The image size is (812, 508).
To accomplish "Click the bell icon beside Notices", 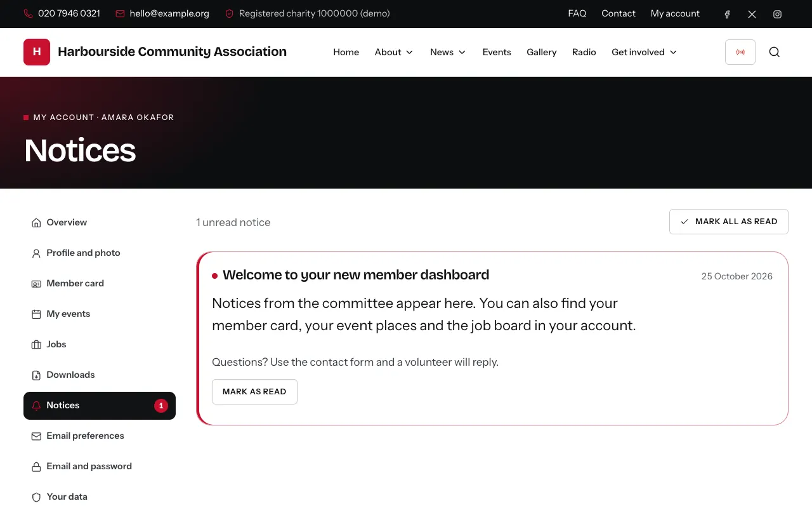I will [x=36, y=406].
